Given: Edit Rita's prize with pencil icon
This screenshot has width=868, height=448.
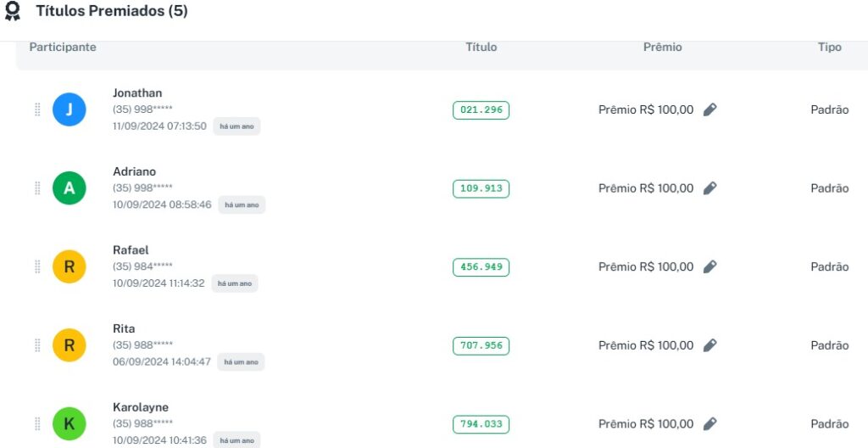Looking at the screenshot, I should (x=710, y=345).
